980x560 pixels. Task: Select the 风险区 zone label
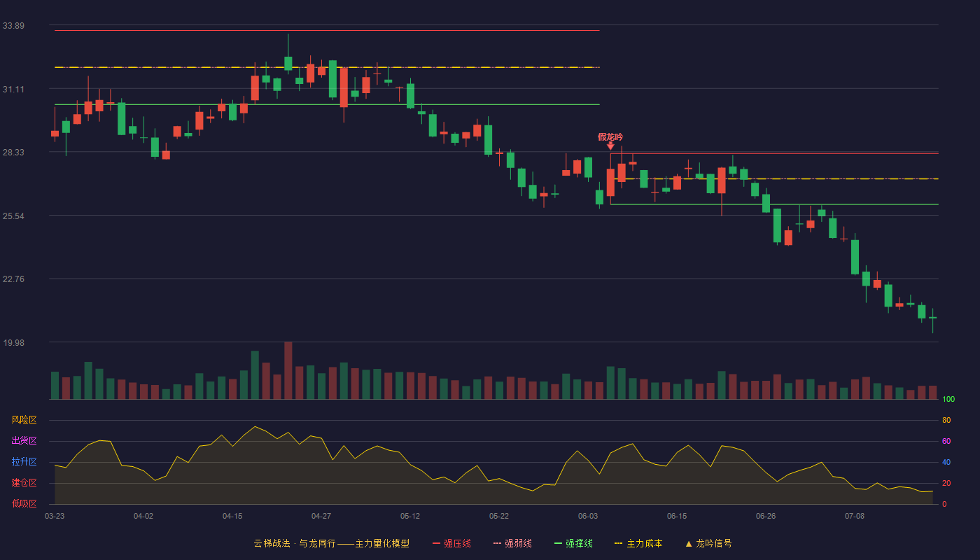click(x=24, y=420)
